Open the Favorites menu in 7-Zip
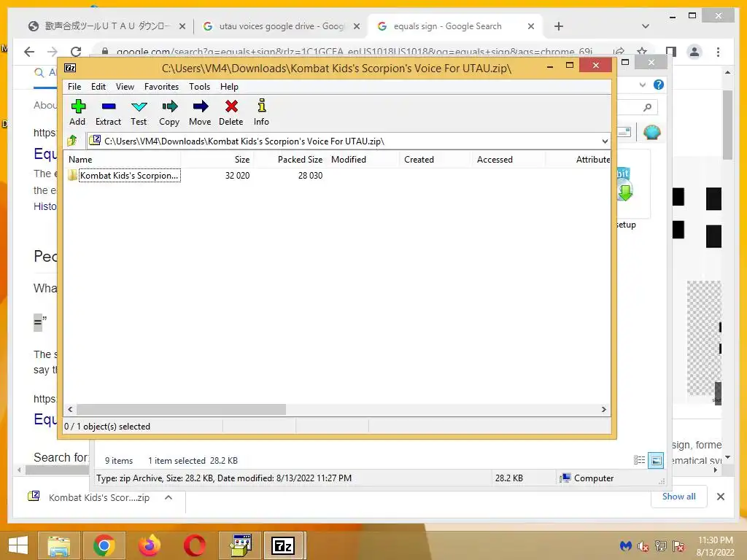This screenshot has width=747, height=560. coord(161,87)
